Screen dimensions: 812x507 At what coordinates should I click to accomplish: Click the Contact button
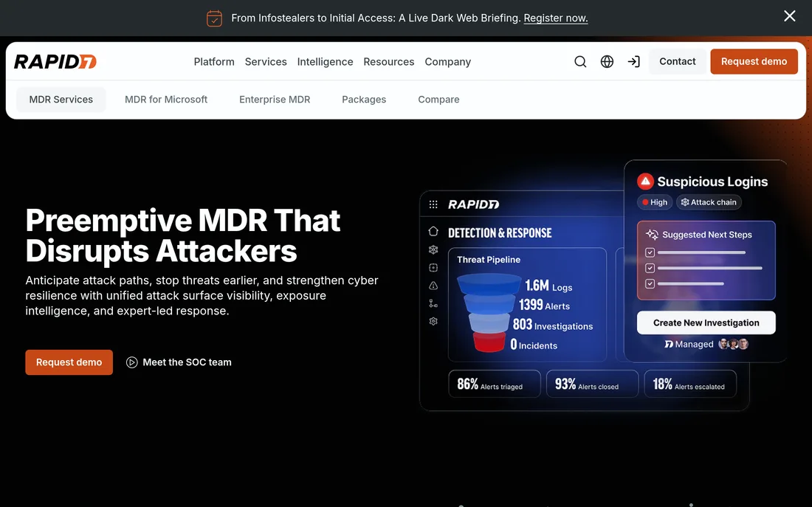[x=678, y=62]
